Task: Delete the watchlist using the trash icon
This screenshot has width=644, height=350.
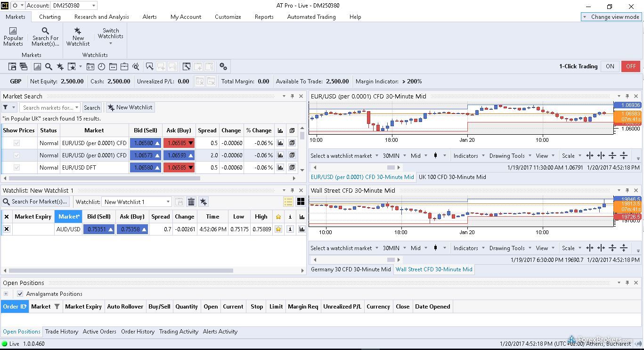Action: click(191, 202)
